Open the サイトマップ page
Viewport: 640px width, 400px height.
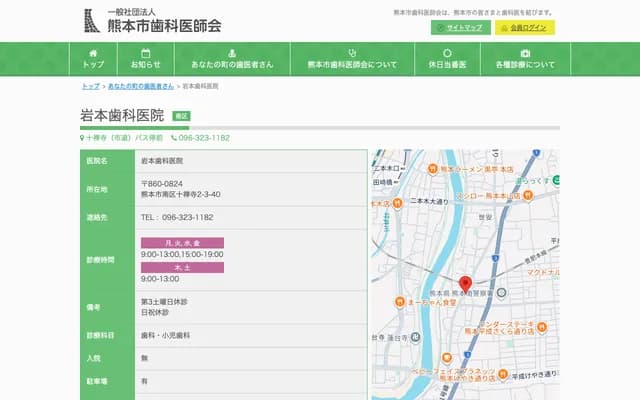point(459,28)
